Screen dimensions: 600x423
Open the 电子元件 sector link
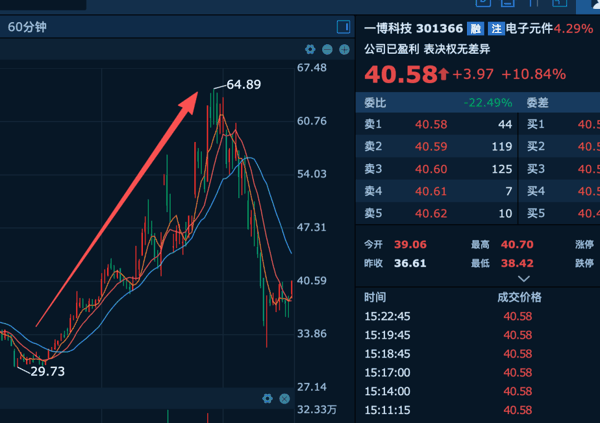529,28
